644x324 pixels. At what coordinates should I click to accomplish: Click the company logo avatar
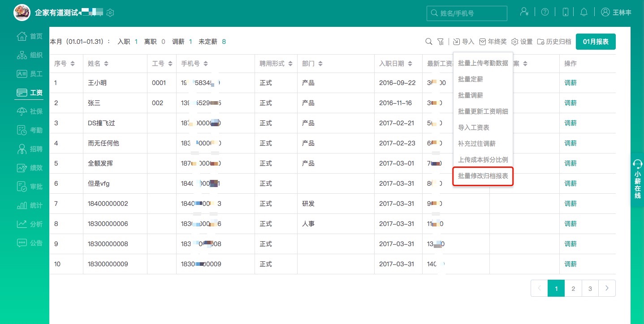point(22,13)
